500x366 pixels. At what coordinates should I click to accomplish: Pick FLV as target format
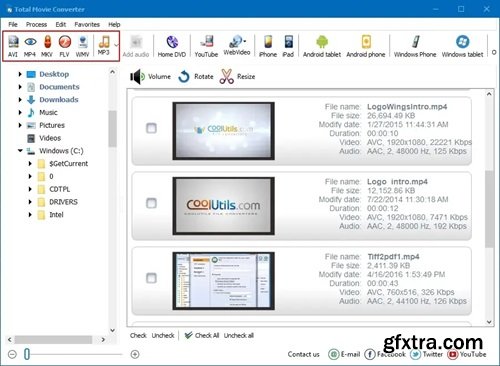(x=65, y=46)
